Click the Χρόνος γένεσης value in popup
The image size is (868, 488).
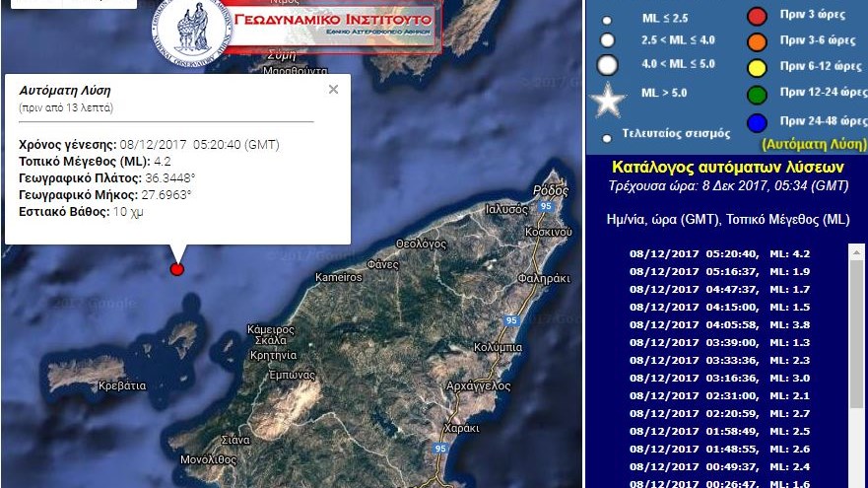[x=199, y=145]
